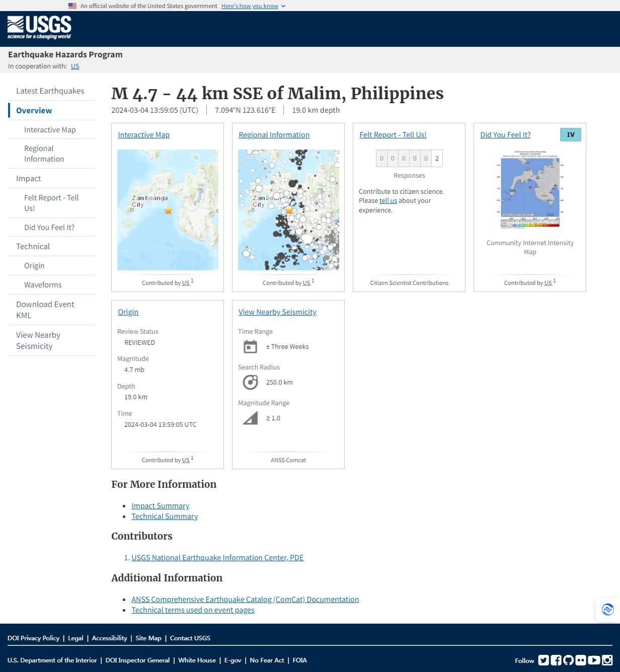The width and height of the screenshot is (620, 672).
Task: Click US contributor in Regional Information card
Action: tap(306, 283)
